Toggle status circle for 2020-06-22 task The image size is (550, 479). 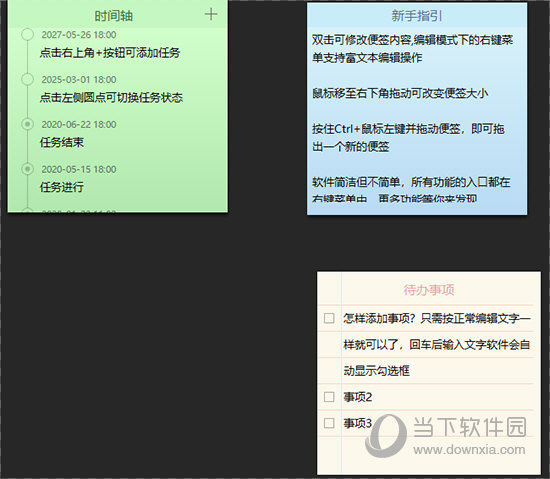pos(27,124)
